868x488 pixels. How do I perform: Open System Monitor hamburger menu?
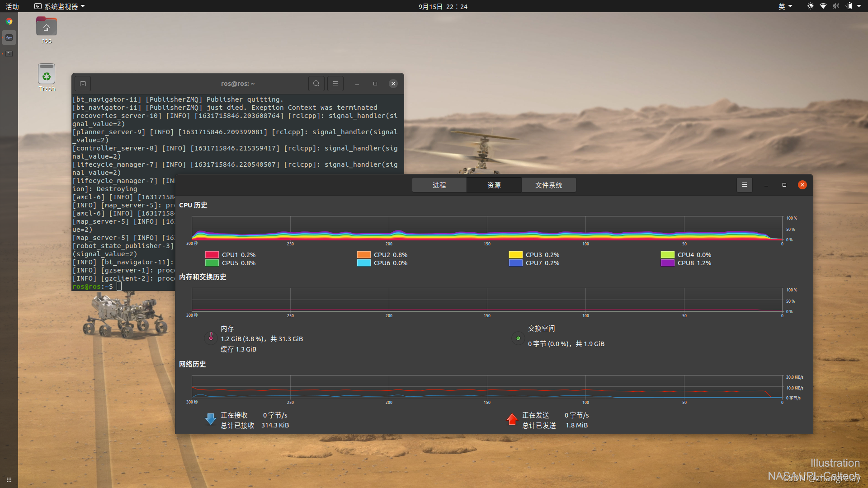tap(745, 185)
